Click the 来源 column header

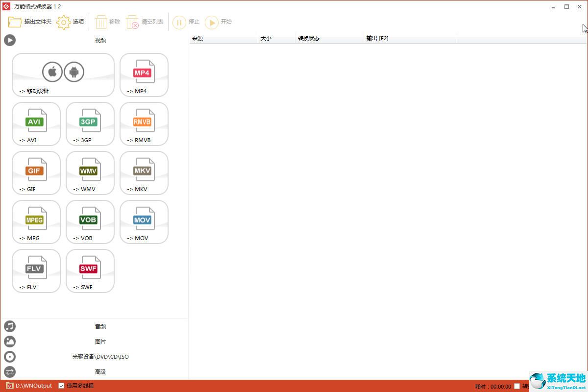223,38
